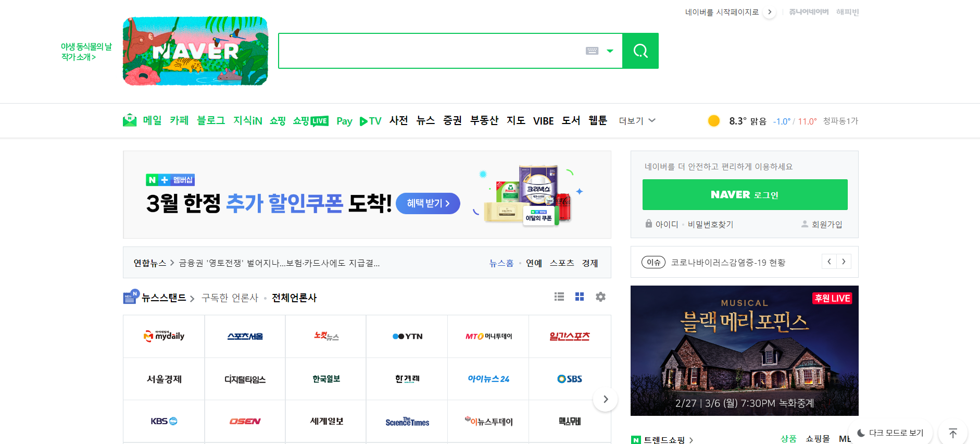Open YTN press logo tile
The width and height of the screenshot is (980, 444).
coord(407,336)
